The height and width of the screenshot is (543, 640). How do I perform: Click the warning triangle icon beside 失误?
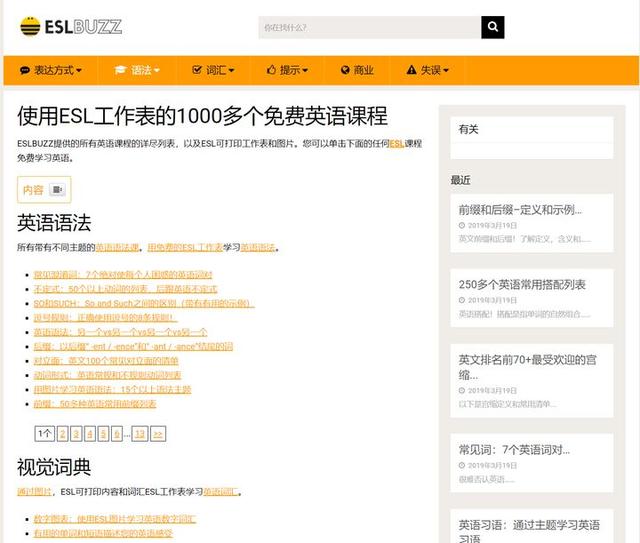click(411, 70)
